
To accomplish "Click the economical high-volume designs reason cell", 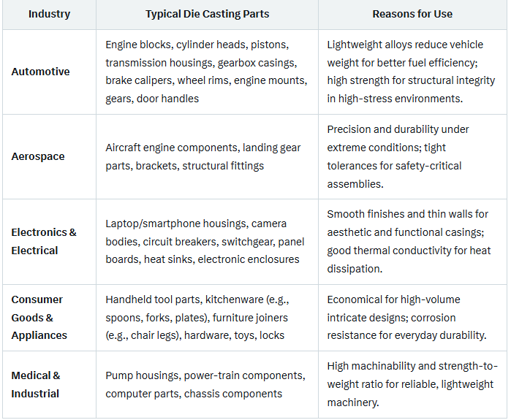I will [x=406, y=317].
